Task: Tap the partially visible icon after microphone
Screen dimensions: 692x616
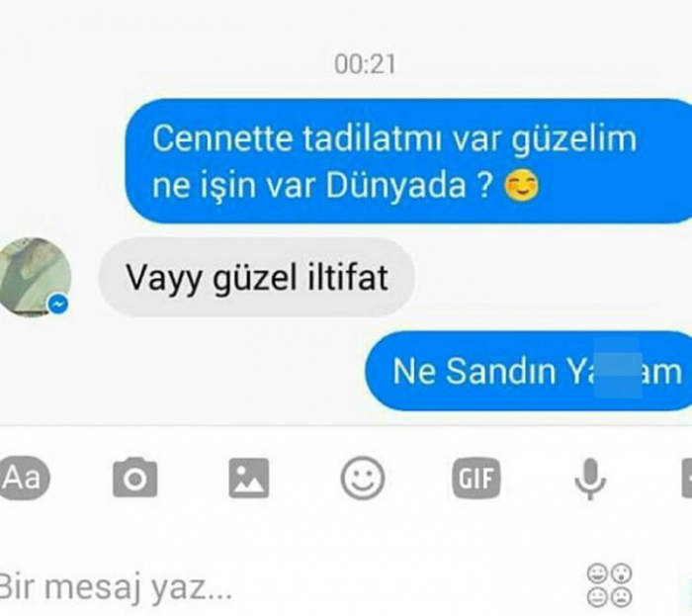Action: [x=687, y=478]
